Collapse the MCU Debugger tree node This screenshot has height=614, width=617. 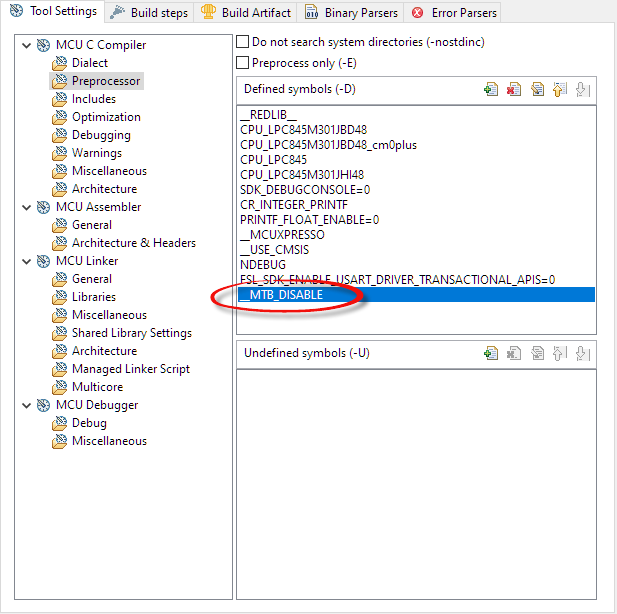click(x=23, y=405)
